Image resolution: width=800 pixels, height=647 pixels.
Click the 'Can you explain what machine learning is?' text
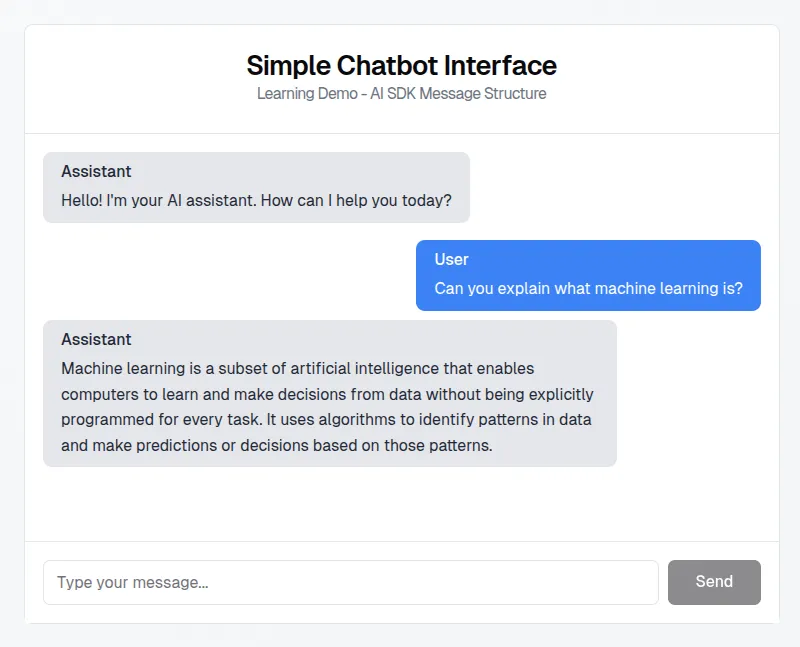click(588, 289)
